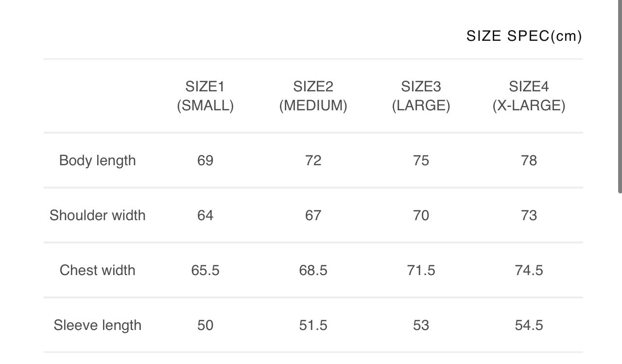Viewport: 622px width, 364px height.
Task: Select the SIZE2 (MEDIUM) column header
Action: 313,96
